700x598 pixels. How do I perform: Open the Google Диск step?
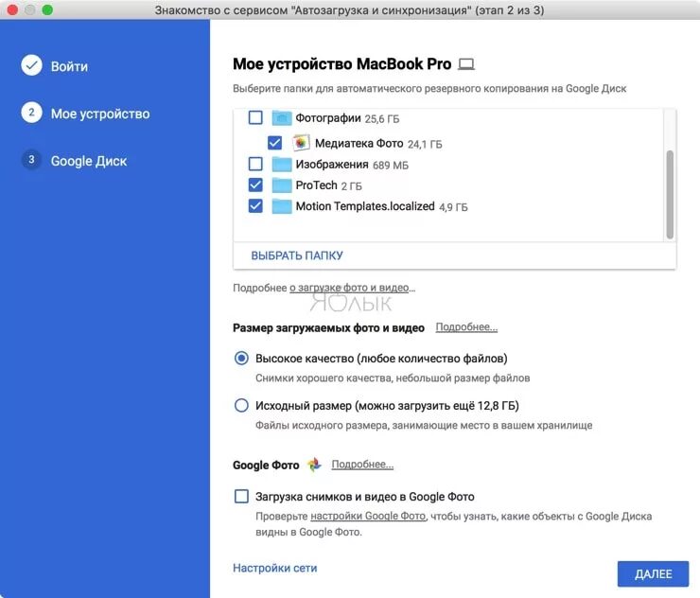[89, 161]
